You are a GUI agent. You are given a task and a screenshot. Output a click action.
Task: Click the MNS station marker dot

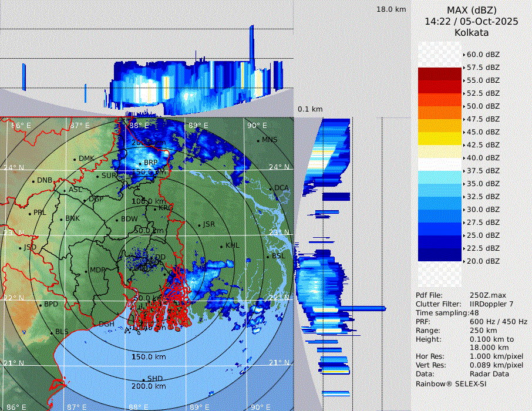pos(258,140)
